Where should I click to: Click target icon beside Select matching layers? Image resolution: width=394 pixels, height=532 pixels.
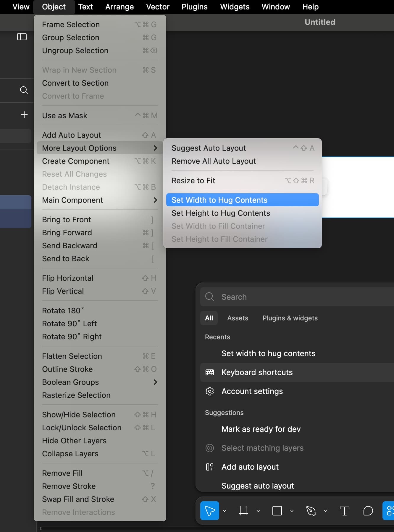tap(210, 448)
